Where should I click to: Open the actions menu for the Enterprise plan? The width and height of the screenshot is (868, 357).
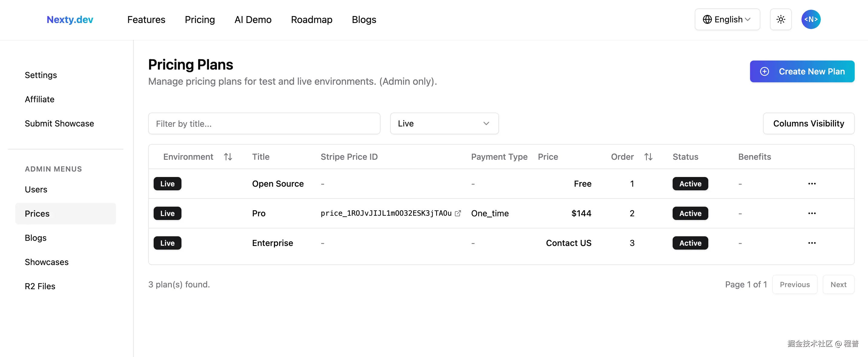pyautogui.click(x=812, y=243)
